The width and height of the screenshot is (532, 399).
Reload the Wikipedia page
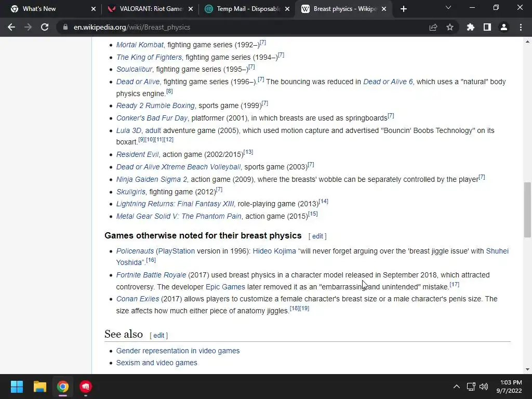45,27
